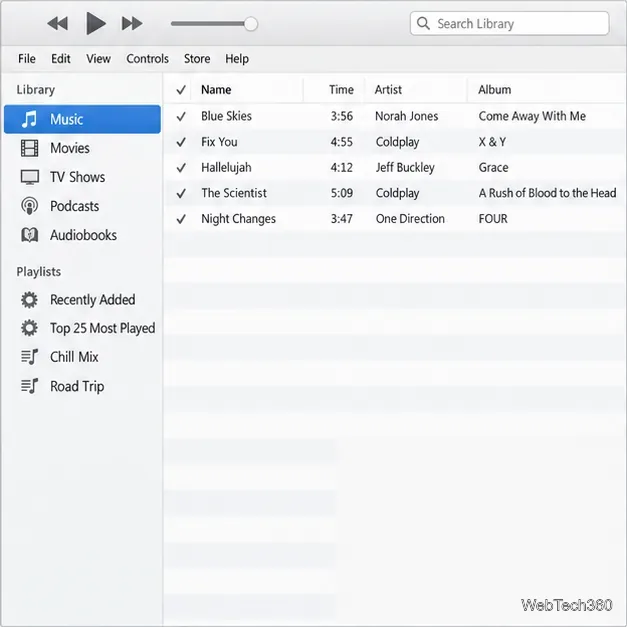Click the rewind previous track button
The image size is (627, 627).
click(58, 24)
